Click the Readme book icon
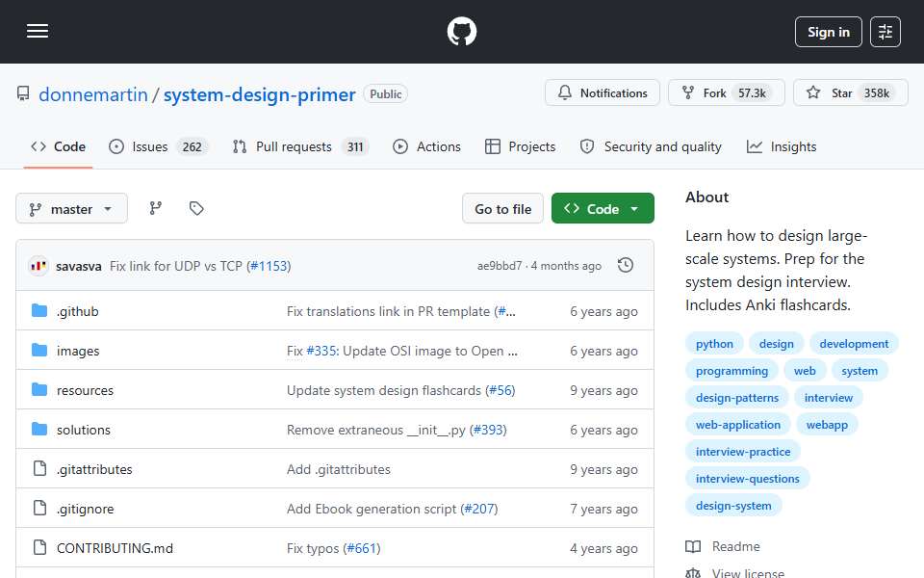The width and height of the screenshot is (924, 578). coord(693,547)
